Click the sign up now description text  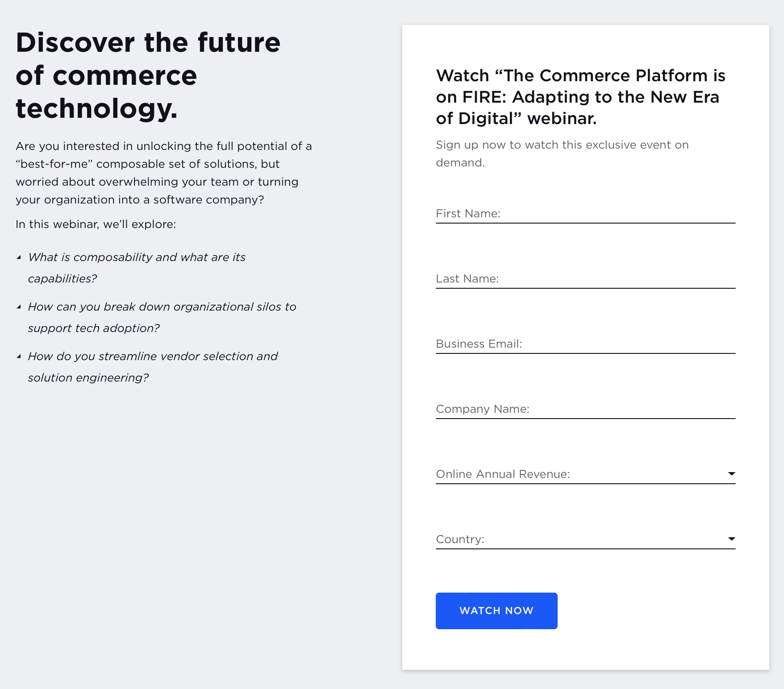coord(562,153)
